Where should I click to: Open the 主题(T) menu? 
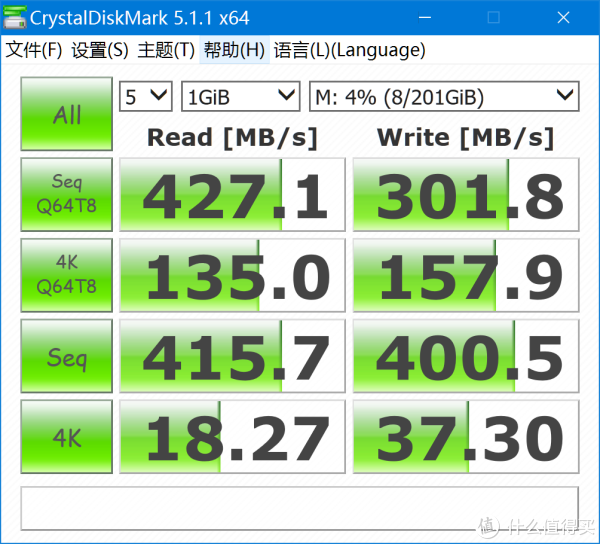(x=166, y=50)
